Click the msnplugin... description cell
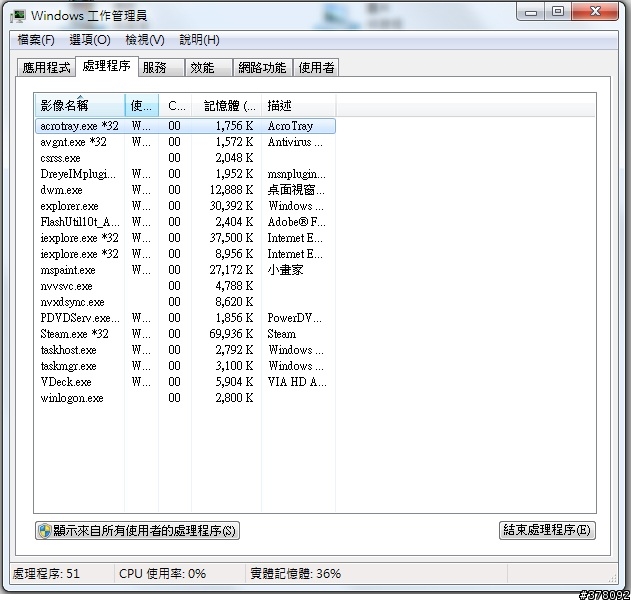This screenshot has width=636, height=603. (x=297, y=174)
